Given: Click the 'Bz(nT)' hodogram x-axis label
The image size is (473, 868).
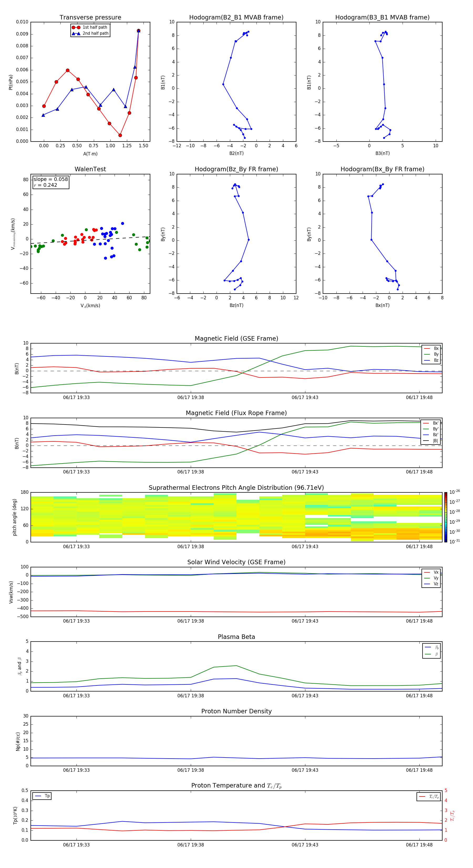Looking at the screenshot, I should pos(236,305).
